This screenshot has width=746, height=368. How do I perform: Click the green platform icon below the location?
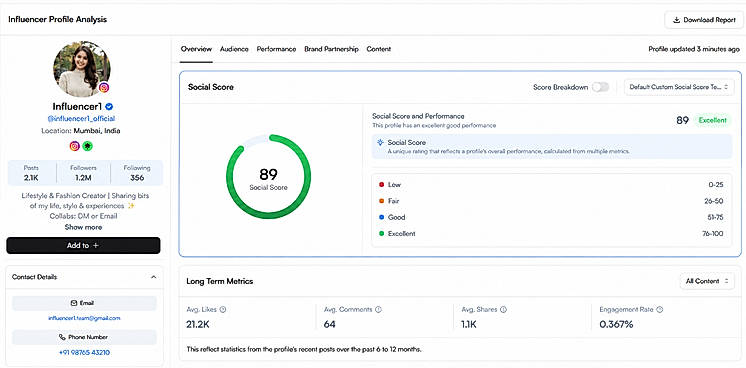tap(87, 146)
